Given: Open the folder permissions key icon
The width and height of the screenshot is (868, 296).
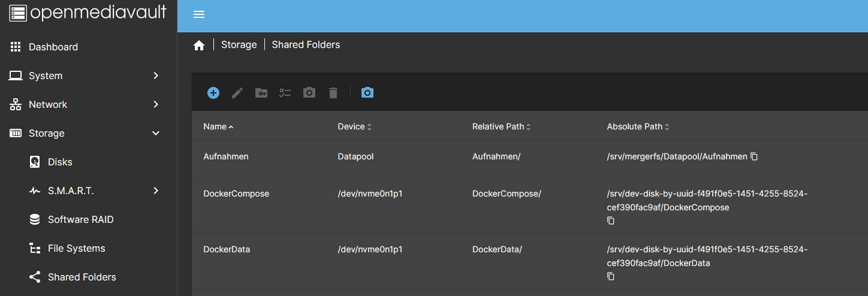Looking at the screenshot, I should pyautogui.click(x=261, y=93).
